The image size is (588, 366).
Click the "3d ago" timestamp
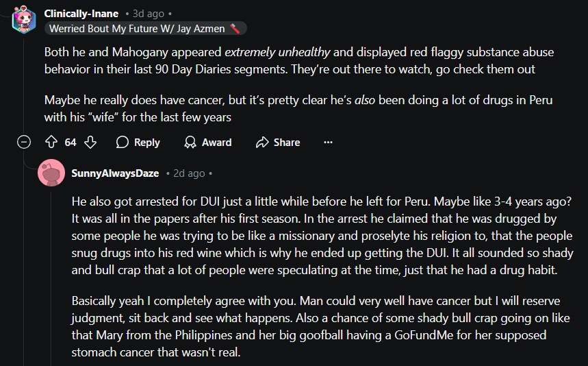pyautogui.click(x=149, y=14)
